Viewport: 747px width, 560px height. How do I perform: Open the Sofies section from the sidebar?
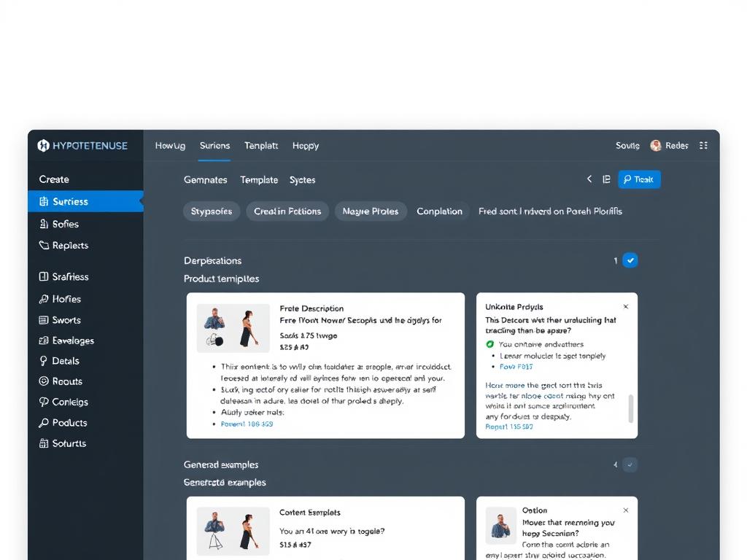point(44,224)
